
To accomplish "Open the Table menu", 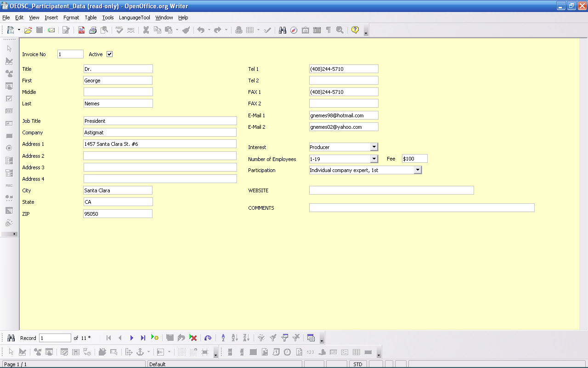I will point(90,17).
